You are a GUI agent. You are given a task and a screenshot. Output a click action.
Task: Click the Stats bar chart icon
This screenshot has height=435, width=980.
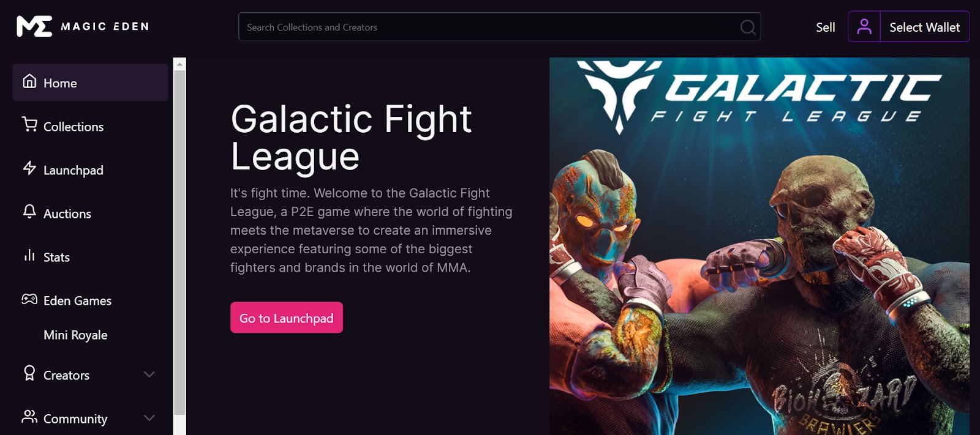tap(29, 255)
